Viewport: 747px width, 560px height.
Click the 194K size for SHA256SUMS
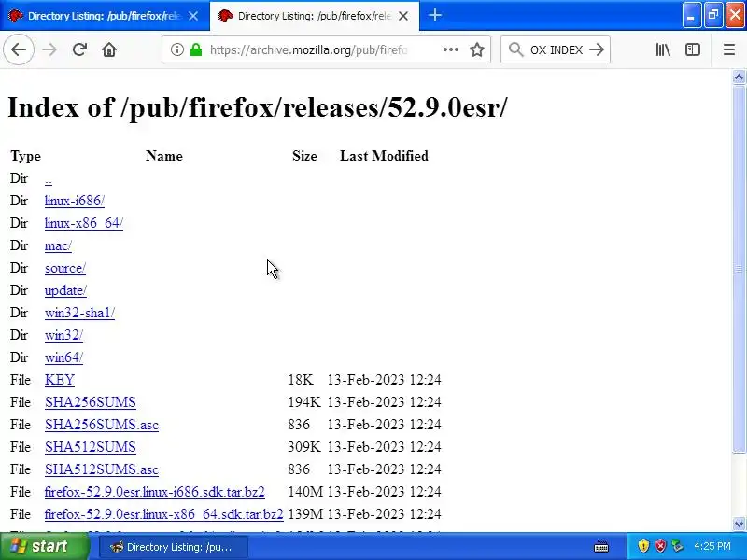point(304,402)
